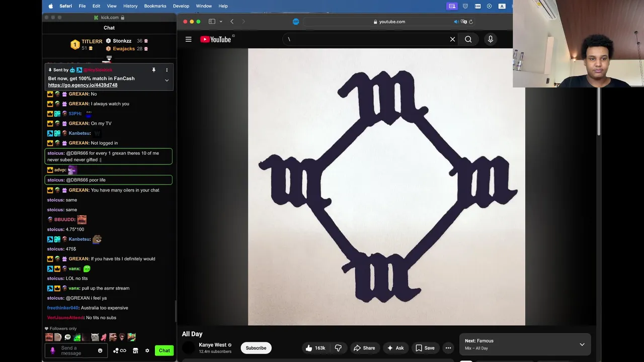The width and height of the screenshot is (644, 362).
Task: Open chat settings gear
Action: click(147, 350)
